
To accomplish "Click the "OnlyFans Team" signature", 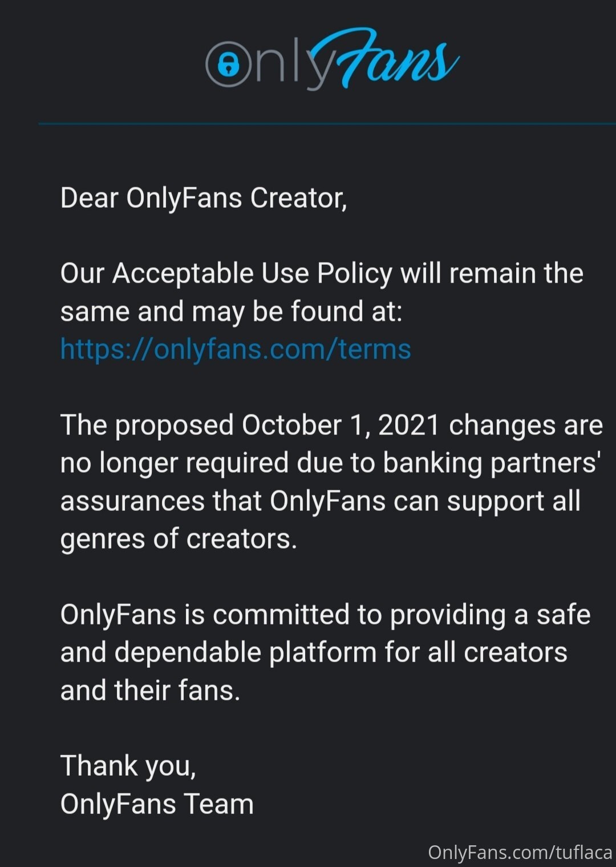I will 157,804.
